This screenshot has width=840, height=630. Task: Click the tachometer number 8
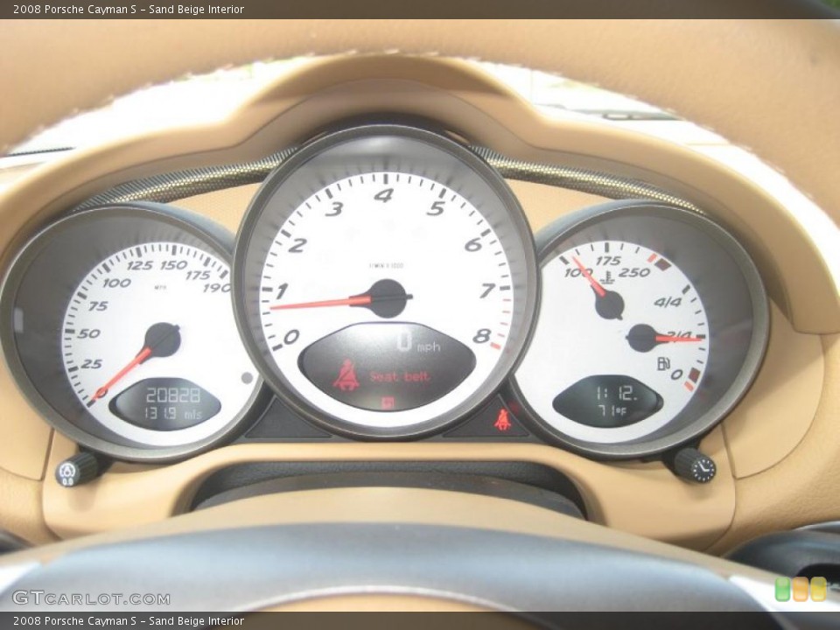point(481,336)
